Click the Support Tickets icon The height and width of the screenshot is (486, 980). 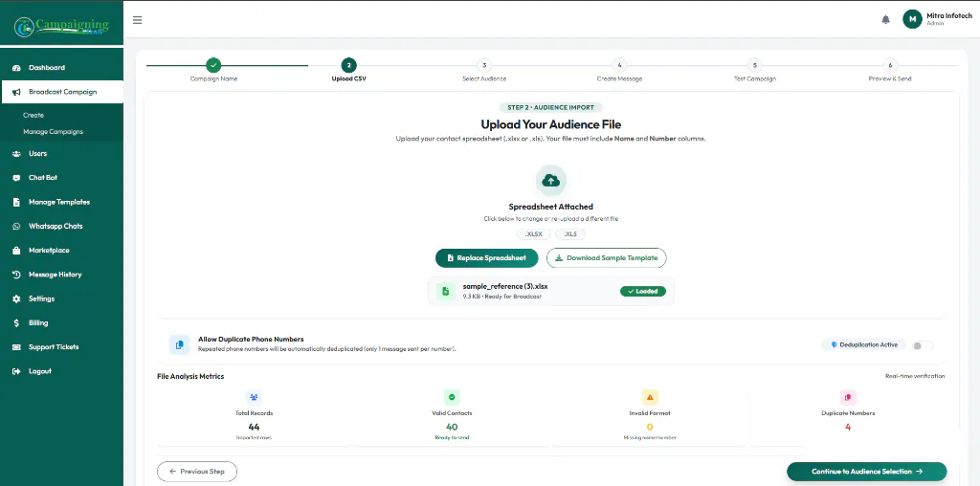pyautogui.click(x=17, y=347)
